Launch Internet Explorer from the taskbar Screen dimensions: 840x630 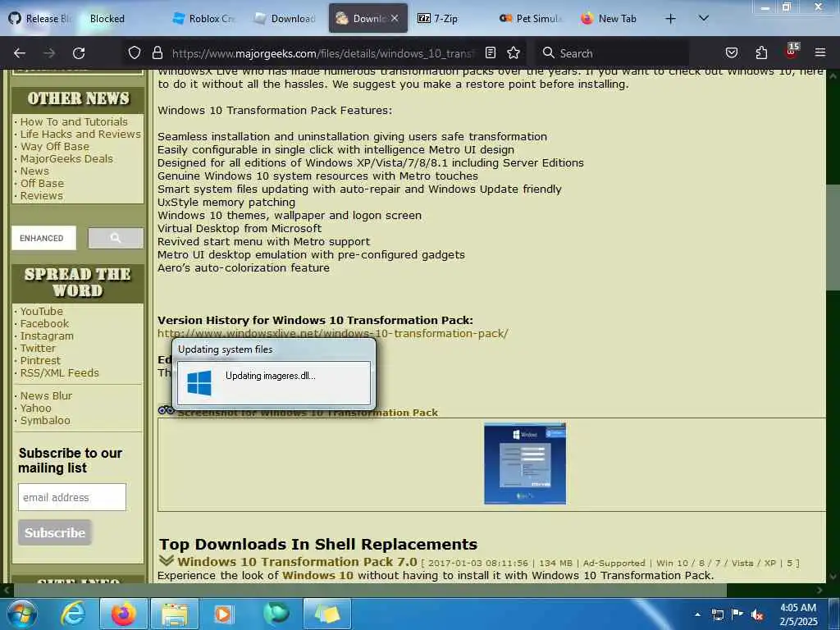(x=72, y=614)
